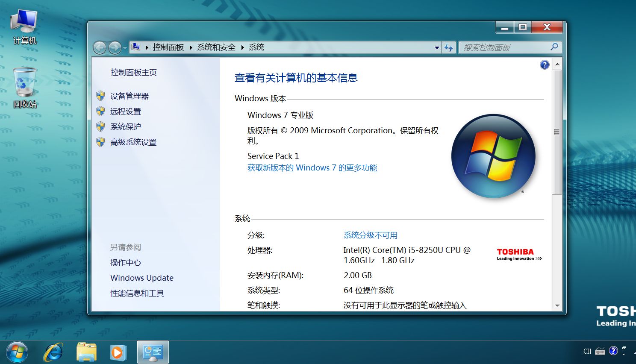Click the address bar computer icon

[135, 47]
